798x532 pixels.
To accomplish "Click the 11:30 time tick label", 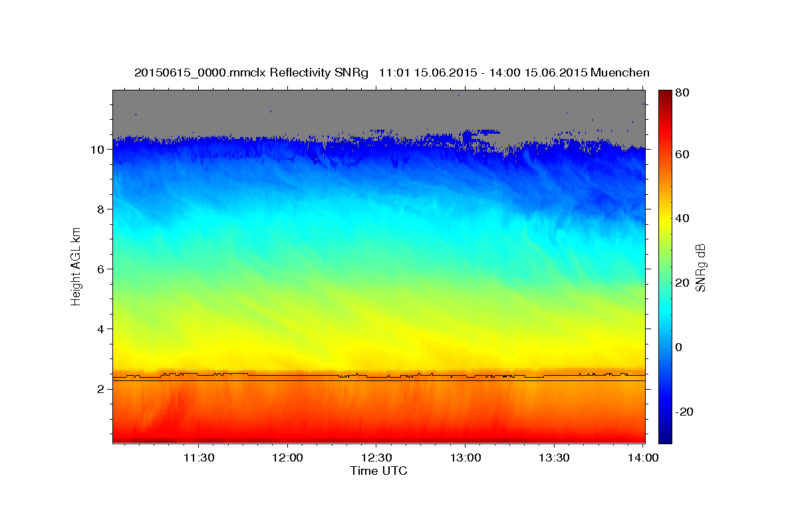I will [x=199, y=458].
